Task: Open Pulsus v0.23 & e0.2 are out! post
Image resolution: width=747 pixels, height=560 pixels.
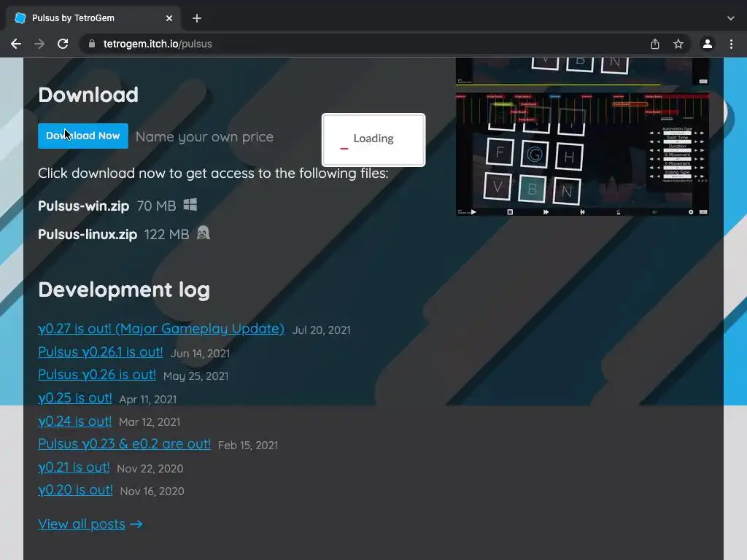Action: tap(124, 444)
